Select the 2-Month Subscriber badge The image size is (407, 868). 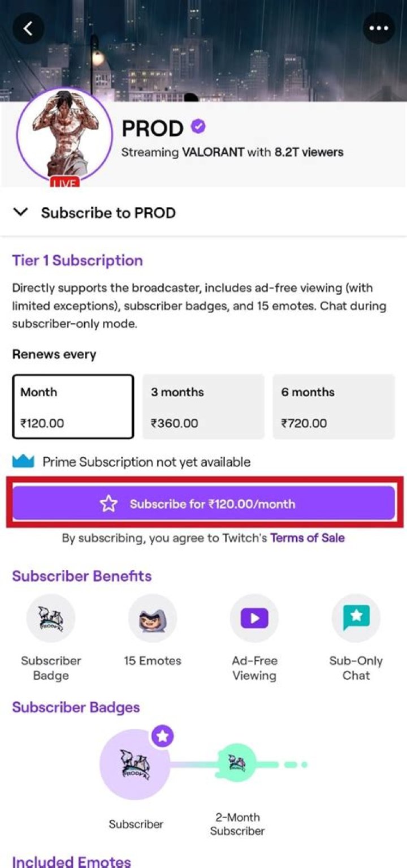point(237,764)
